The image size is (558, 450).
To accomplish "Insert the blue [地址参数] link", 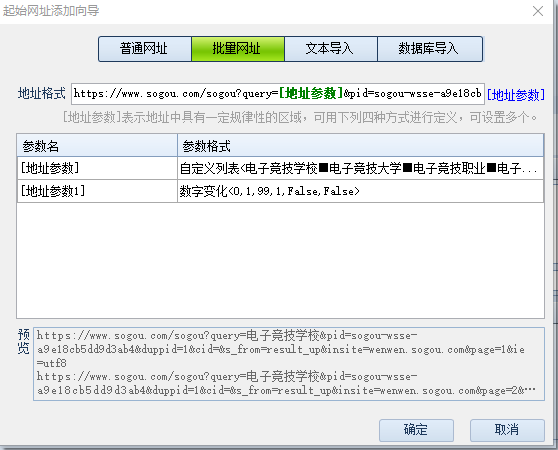I will click(x=516, y=95).
